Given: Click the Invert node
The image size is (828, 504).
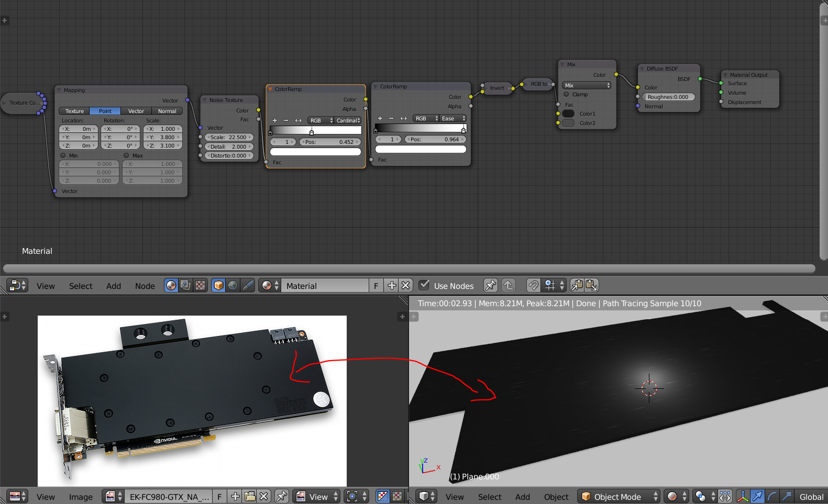Looking at the screenshot, I should (497, 88).
